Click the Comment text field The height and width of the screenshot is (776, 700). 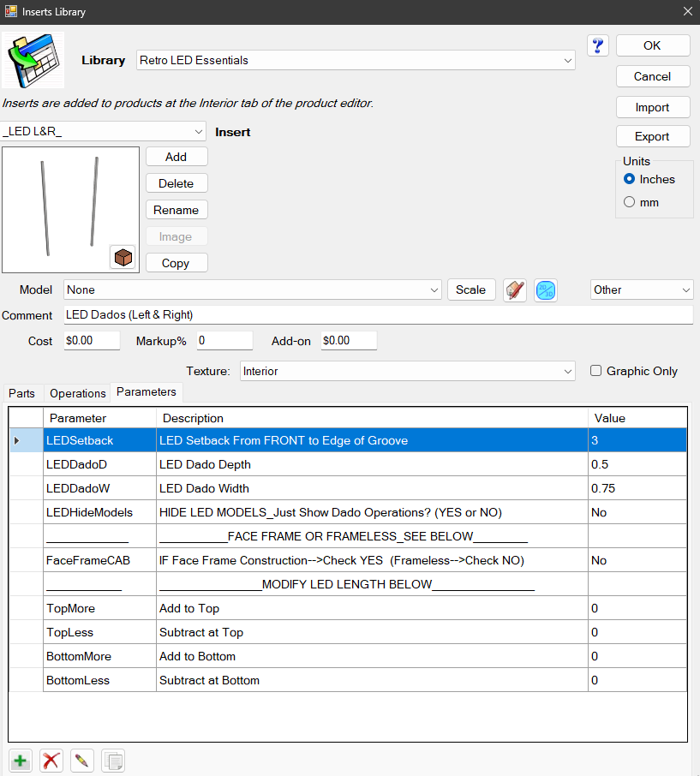coord(377,315)
